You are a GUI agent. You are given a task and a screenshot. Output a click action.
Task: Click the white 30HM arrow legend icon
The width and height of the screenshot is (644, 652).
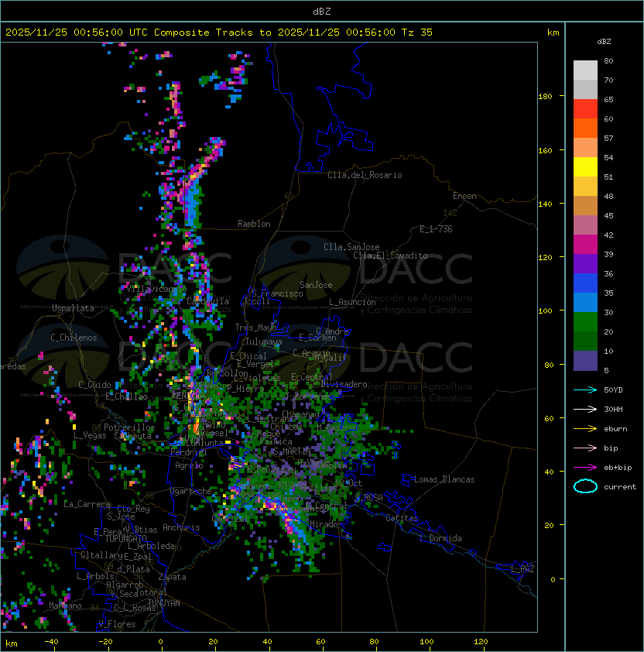(x=585, y=409)
